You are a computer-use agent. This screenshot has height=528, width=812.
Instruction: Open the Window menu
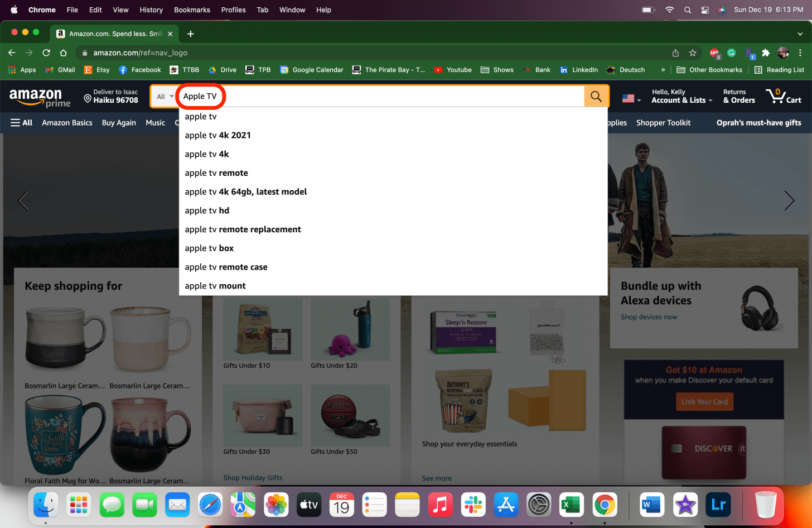point(292,10)
